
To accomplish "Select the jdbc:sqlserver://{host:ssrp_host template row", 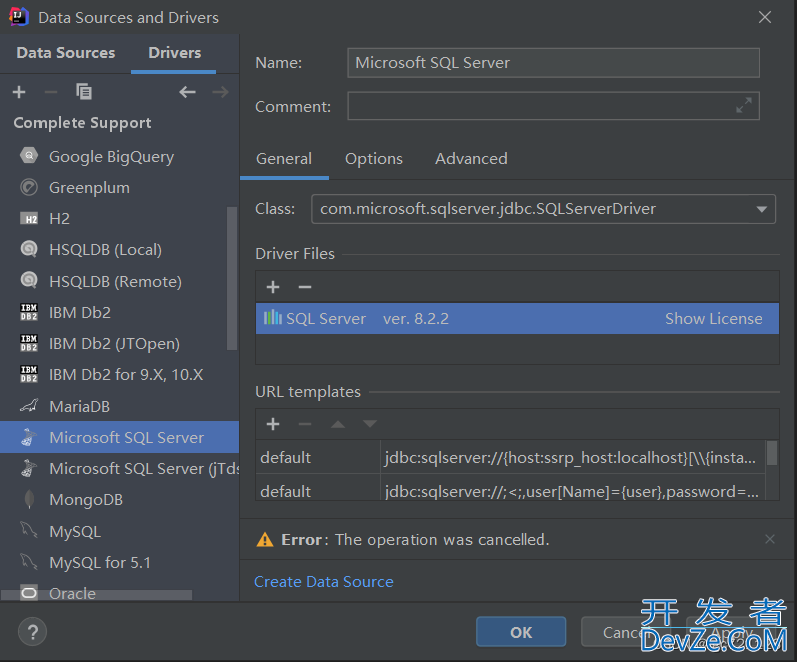I will pyautogui.click(x=511, y=458).
